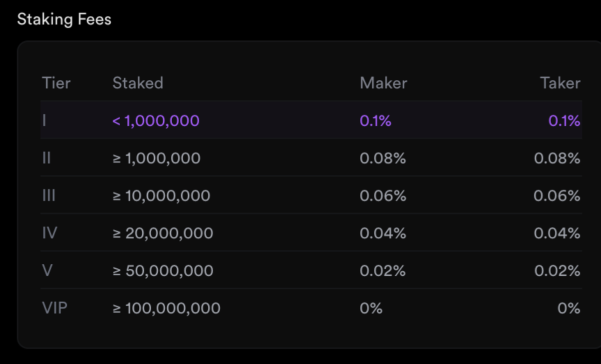Image resolution: width=601 pixels, height=364 pixels.
Task: Click the Staked column header
Action: 138,83
